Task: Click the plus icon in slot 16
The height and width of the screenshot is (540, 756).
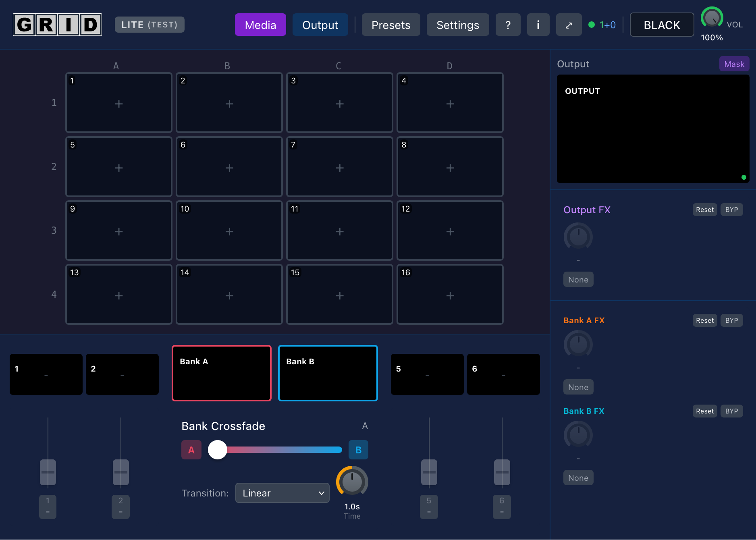Action: pyautogui.click(x=450, y=295)
